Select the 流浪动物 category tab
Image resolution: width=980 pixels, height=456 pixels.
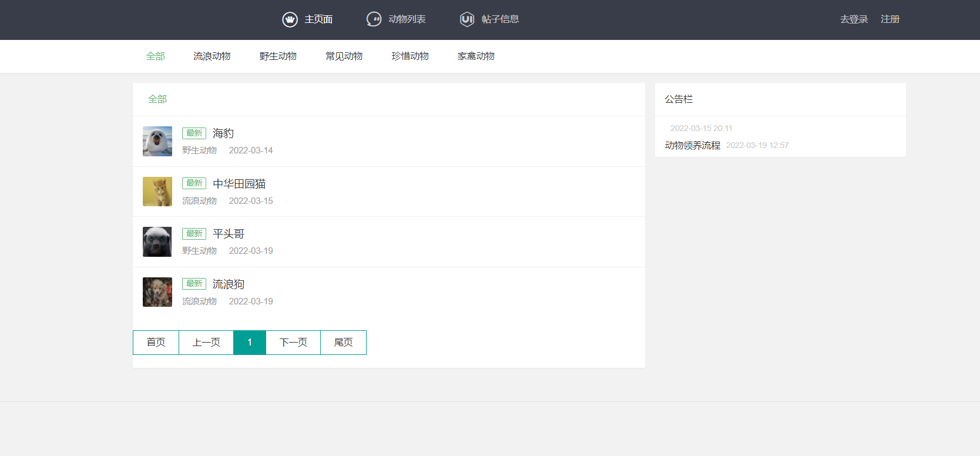212,56
